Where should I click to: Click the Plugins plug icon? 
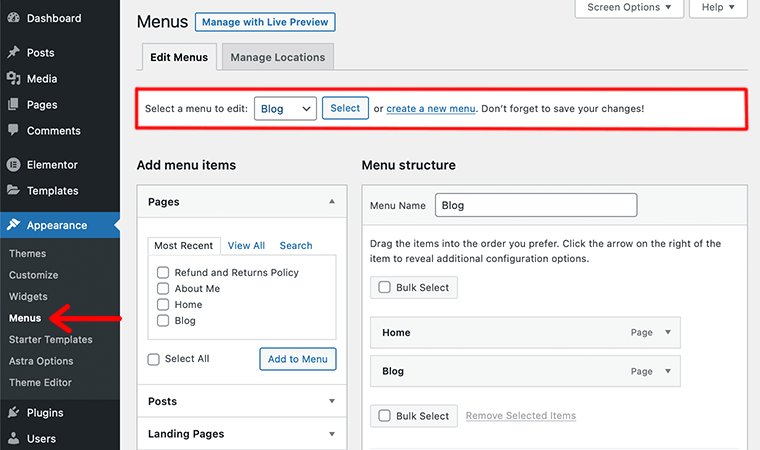coord(14,412)
